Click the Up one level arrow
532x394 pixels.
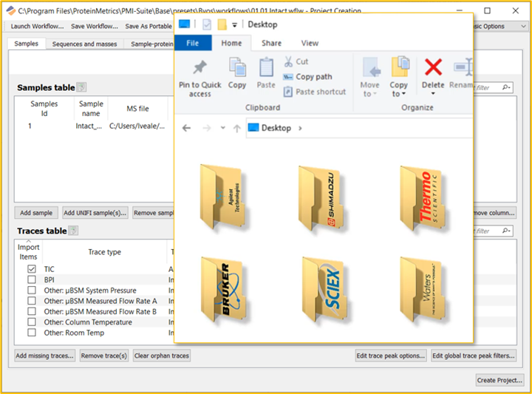click(x=236, y=128)
